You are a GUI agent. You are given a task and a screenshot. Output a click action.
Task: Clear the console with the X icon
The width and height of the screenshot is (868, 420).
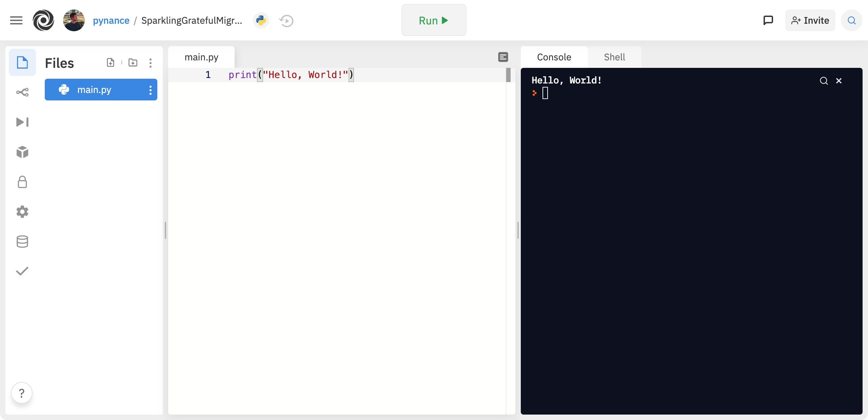tap(839, 81)
